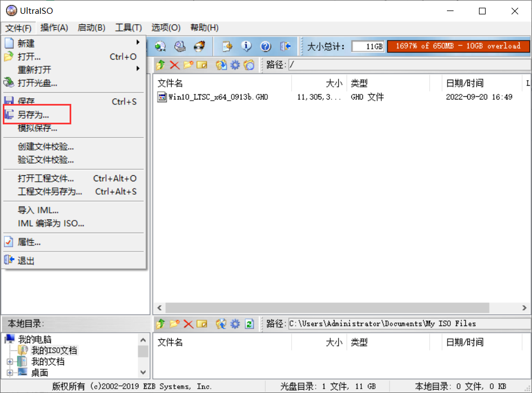Click the green Refresh icon in local toolbar
532x393 pixels.
coord(249,324)
